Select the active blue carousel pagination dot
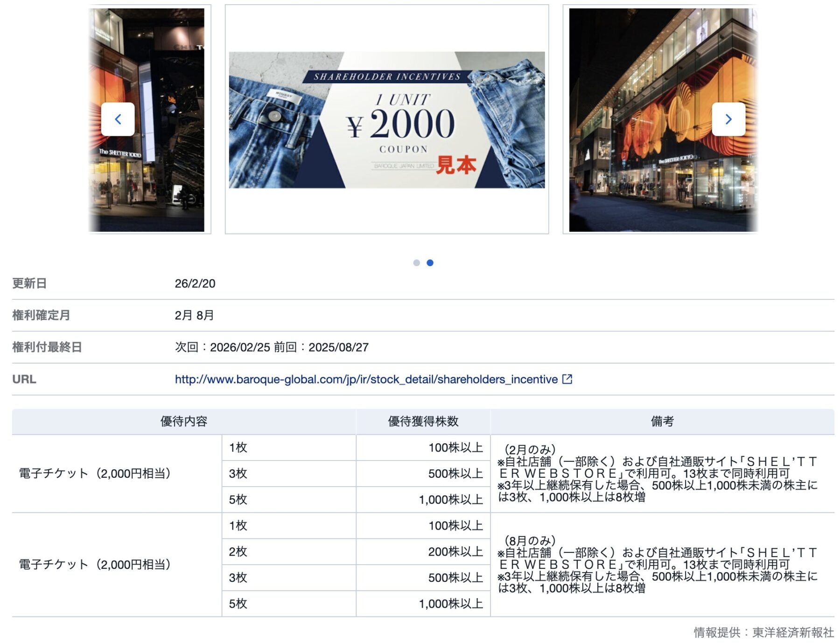 tap(430, 263)
